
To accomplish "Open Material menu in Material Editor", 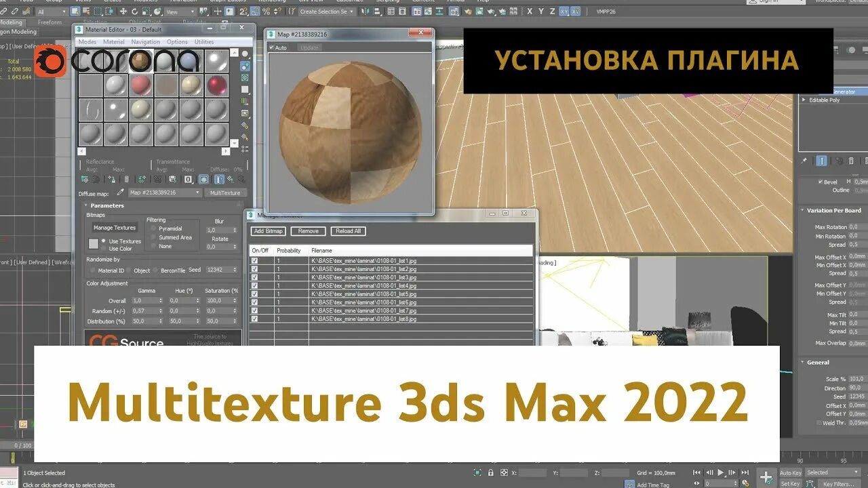I will coord(113,42).
